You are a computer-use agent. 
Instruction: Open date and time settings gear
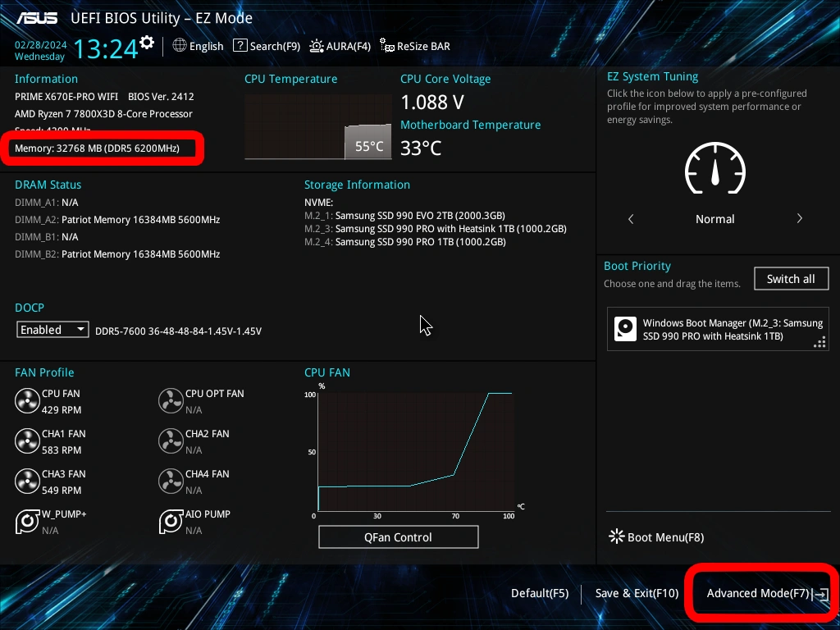click(147, 43)
